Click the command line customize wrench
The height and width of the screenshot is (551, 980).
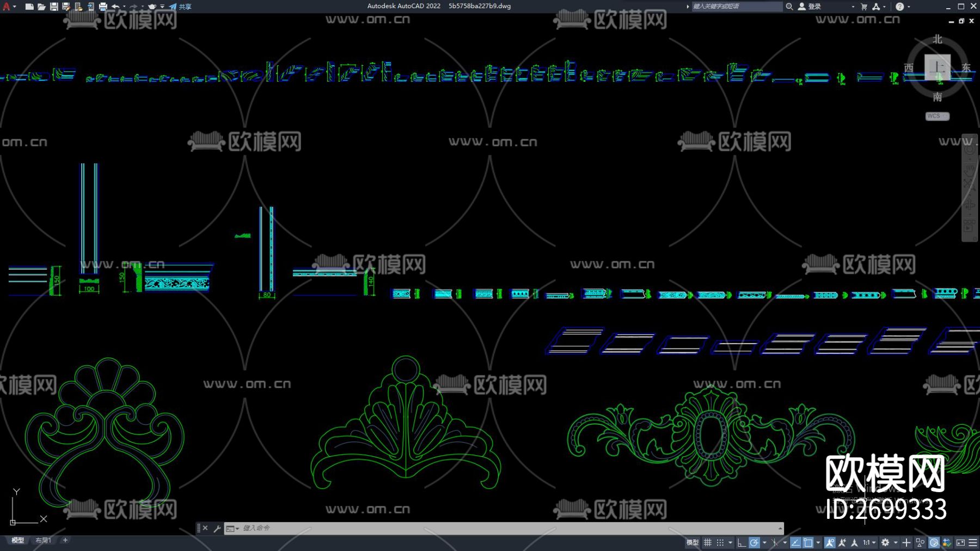(217, 528)
